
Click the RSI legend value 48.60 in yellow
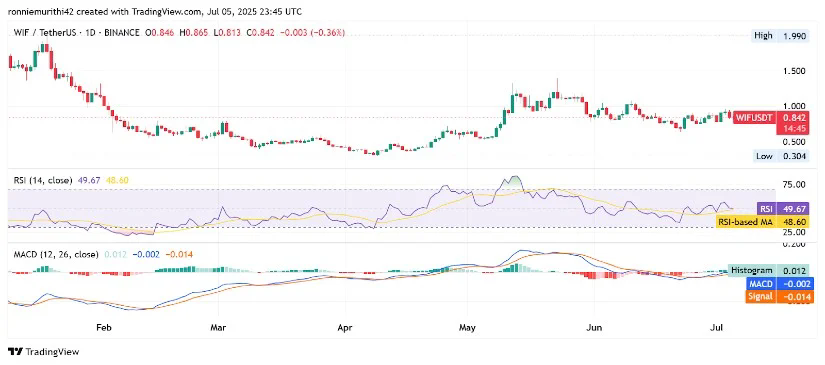click(x=116, y=180)
